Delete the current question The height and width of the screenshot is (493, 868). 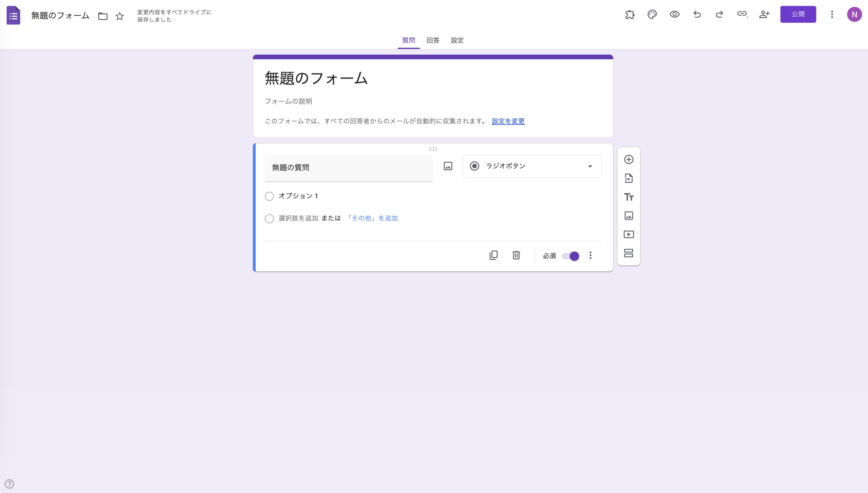pyautogui.click(x=516, y=255)
